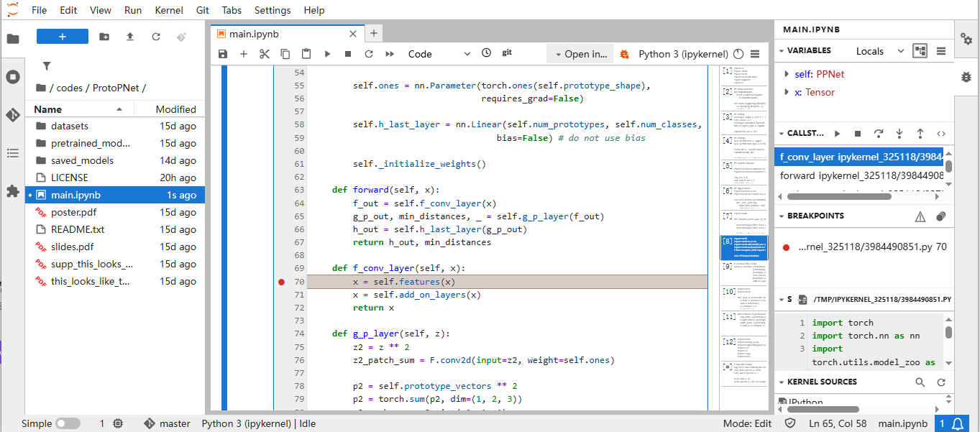Viewport: 980px width, 432px height.
Task: Open the Extension Manager puzzle icon
Action: coord(12,191)
